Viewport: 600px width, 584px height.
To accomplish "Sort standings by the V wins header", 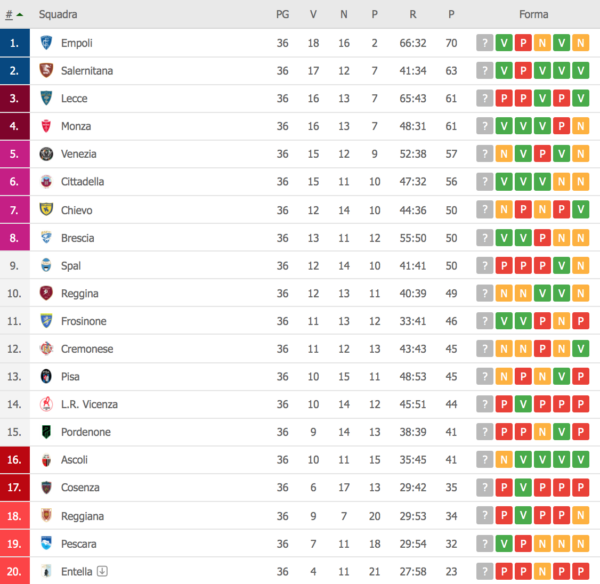I will pos(313,15).
